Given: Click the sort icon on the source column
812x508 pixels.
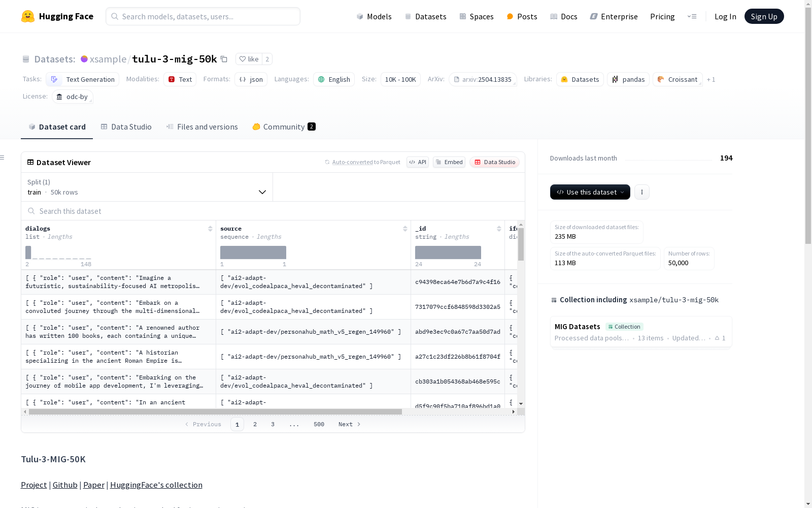Looking at the screenshot, I should pos(405,229).
